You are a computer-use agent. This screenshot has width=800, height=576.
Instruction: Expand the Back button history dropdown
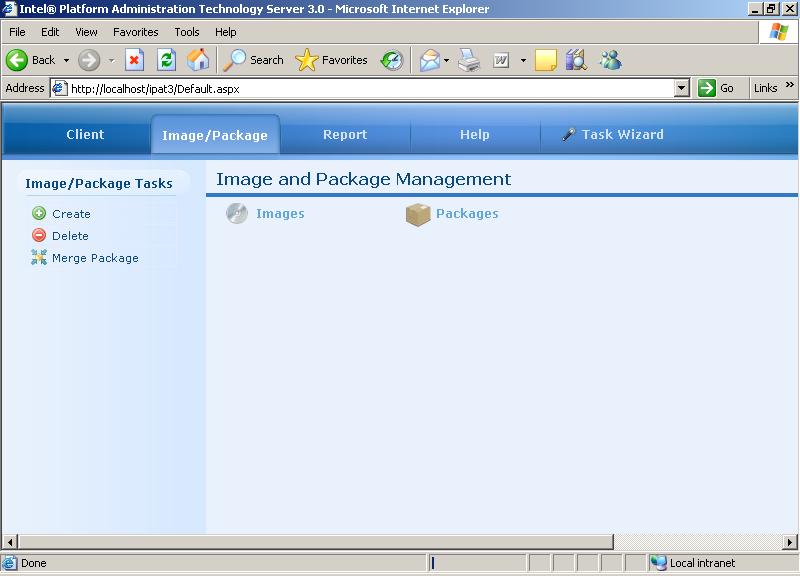click(x=67, y=60)
